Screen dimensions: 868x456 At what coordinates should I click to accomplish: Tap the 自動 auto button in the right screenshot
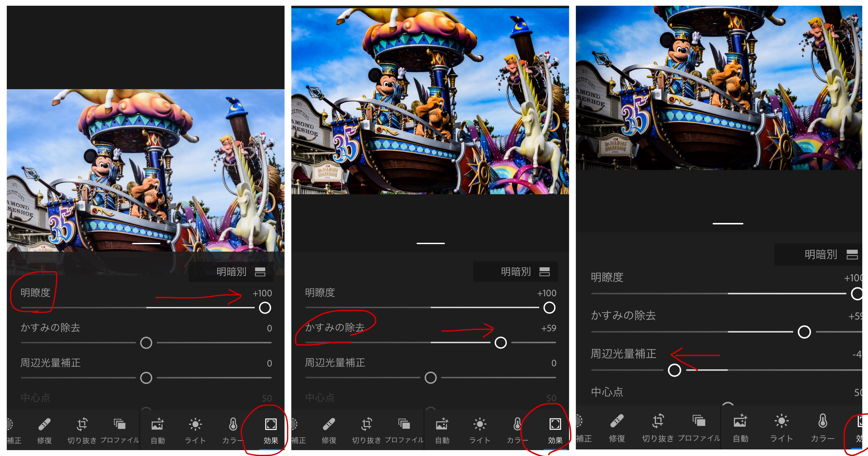(x=740, y=428)
